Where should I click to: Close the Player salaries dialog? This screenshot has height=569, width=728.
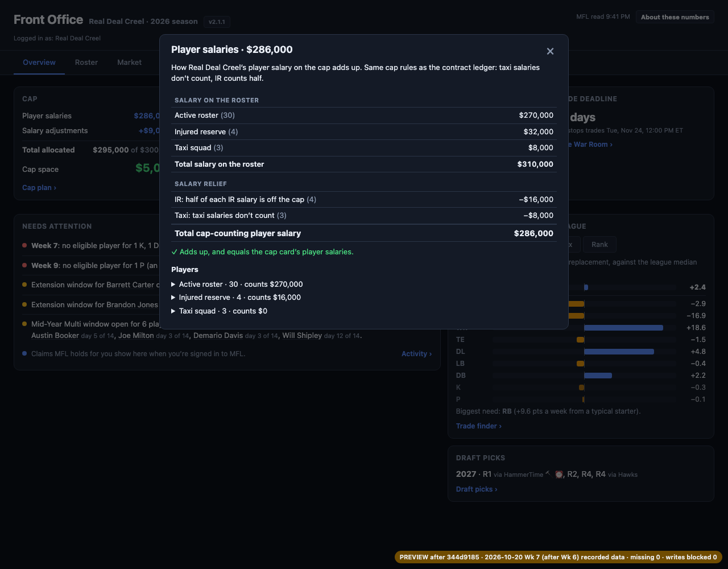550,51
